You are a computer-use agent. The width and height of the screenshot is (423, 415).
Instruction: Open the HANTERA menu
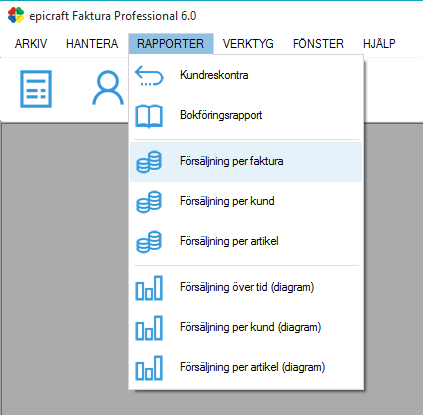[92, 44]
